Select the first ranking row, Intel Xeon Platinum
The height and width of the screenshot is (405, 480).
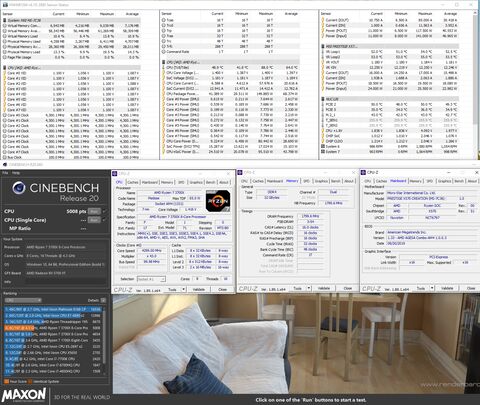click(53, 309)
